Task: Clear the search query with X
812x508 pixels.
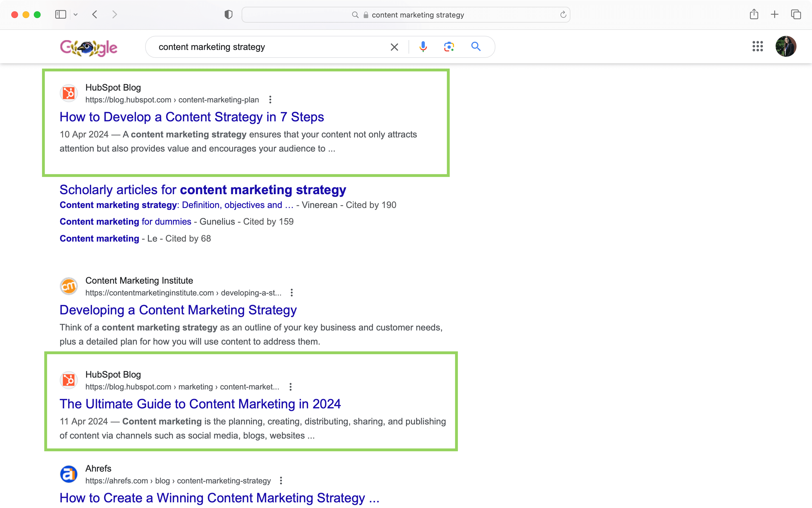Action: point(394,47)
